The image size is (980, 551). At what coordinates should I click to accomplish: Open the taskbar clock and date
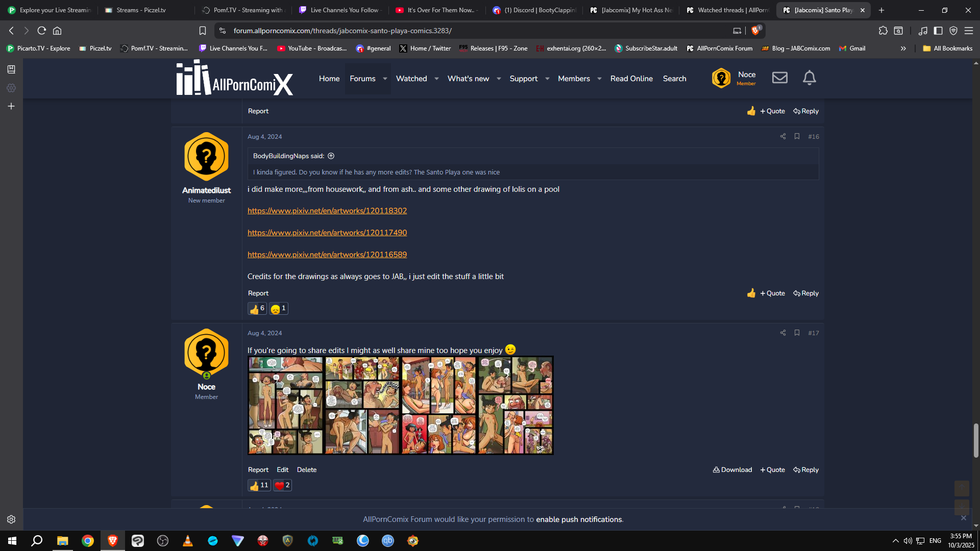[x=961, y=541]
